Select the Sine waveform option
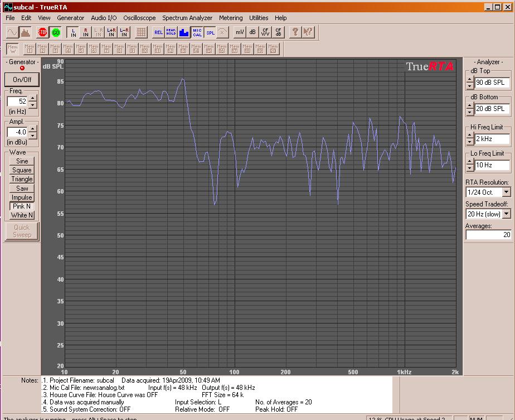The width and height of the screenshot is (515, 420). pos(22,161)
